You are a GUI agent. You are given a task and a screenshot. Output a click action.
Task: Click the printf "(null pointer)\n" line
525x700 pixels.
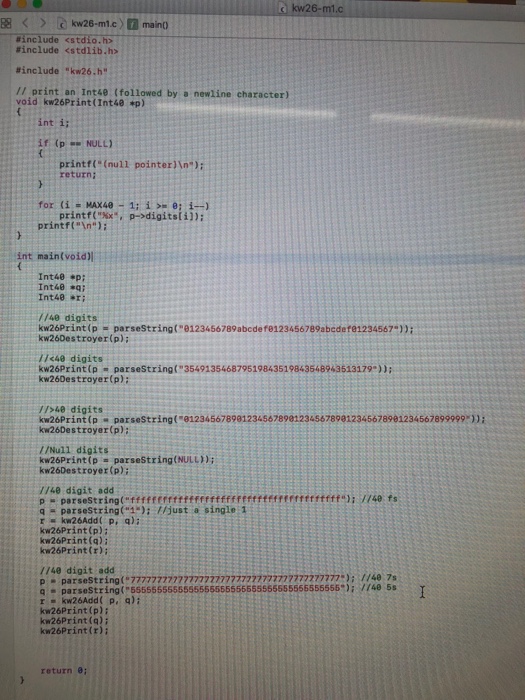coord(131,164)
